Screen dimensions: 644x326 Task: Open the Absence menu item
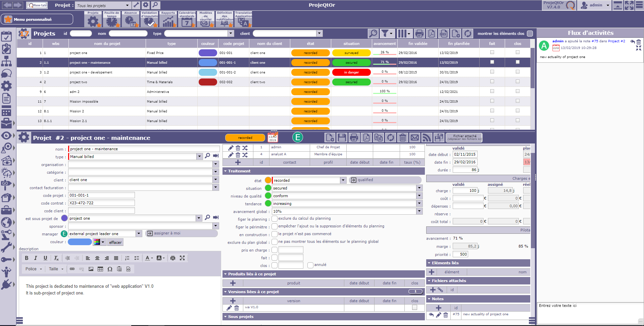pos(130,19)
